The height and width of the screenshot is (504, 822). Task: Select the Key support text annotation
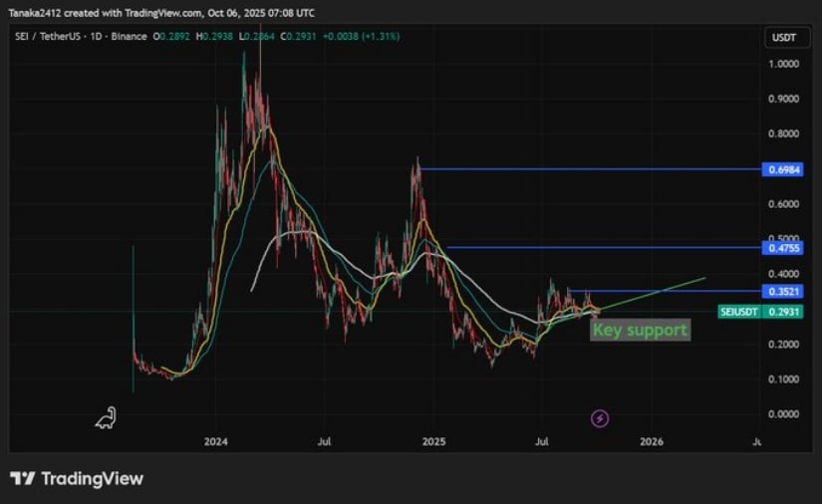pyautogui.click(x=640, y=330)
